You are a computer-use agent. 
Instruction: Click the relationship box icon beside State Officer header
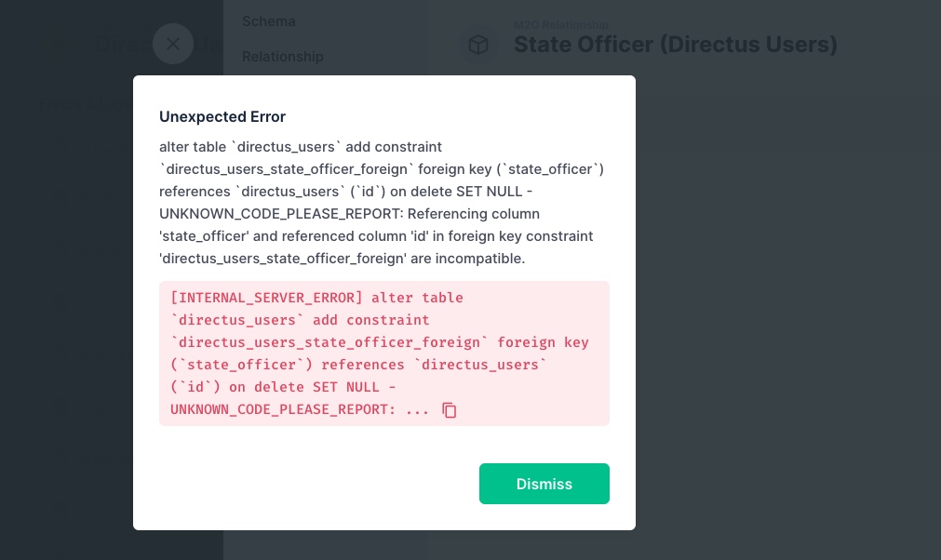tap(478, 45)
